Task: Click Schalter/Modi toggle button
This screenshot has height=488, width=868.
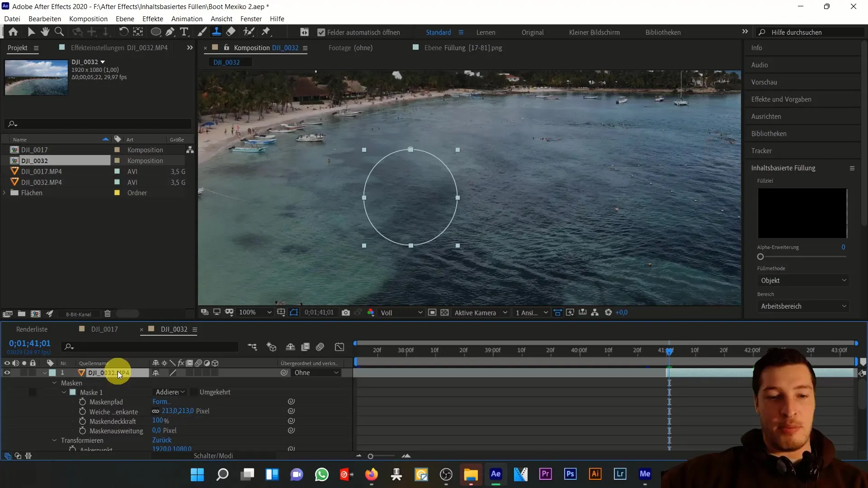Action: point(213,456)
